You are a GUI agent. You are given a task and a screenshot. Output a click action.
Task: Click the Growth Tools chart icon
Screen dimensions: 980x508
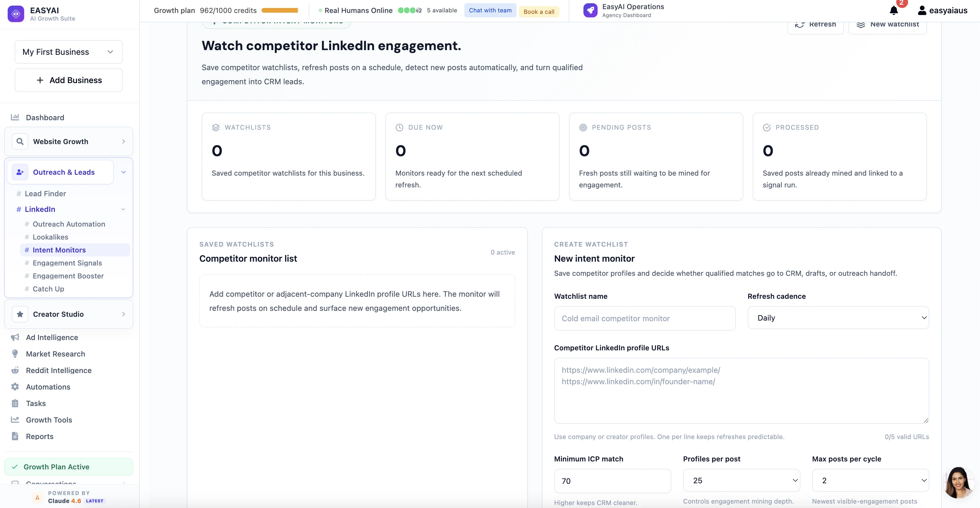tap(15, 420)
